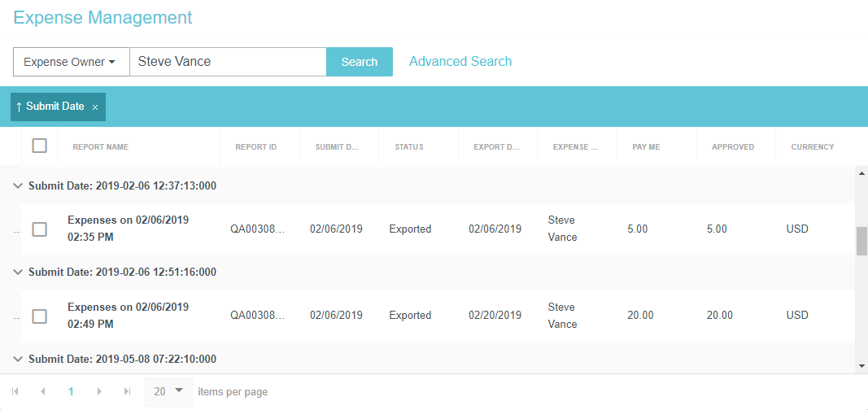Toggle sort direction on Submit Date chip

(50, 107)
